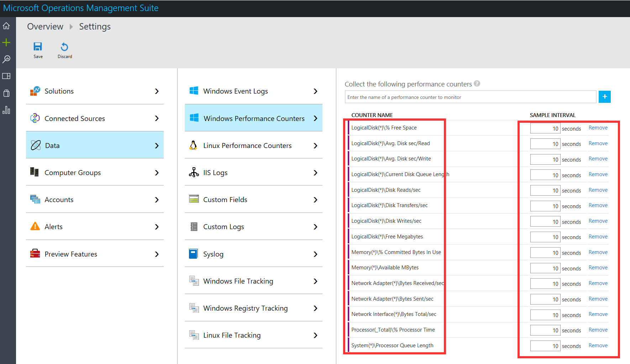Click the Windows Registry Tracking icon
The height and width of the screenshot is (364, 630).
tap(194, 308)
